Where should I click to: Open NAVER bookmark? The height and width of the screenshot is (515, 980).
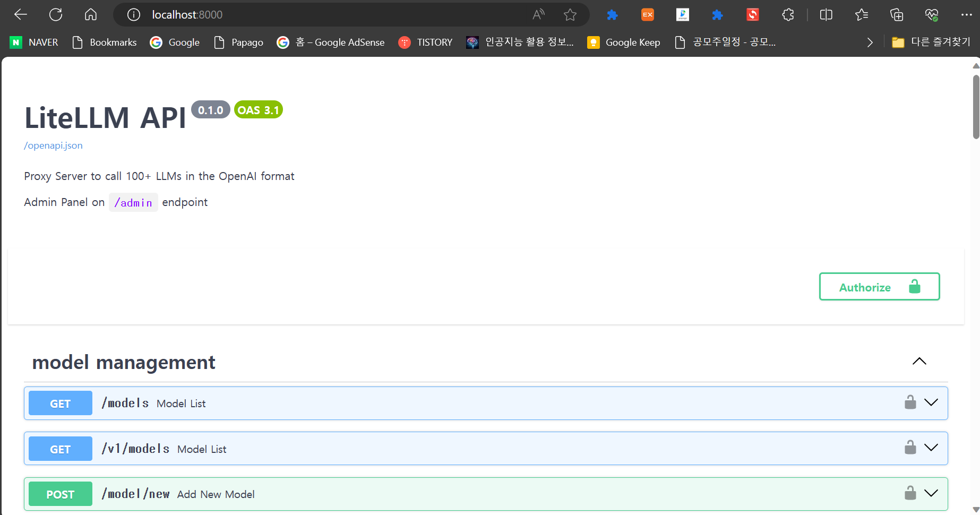tap(34, 42)
